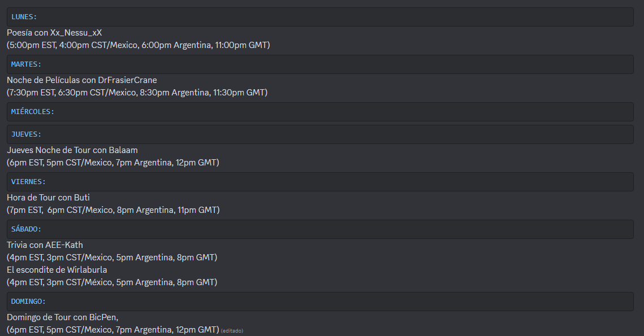
Task: Click Domingo de Tour con BicPen line
Action: 62,317
